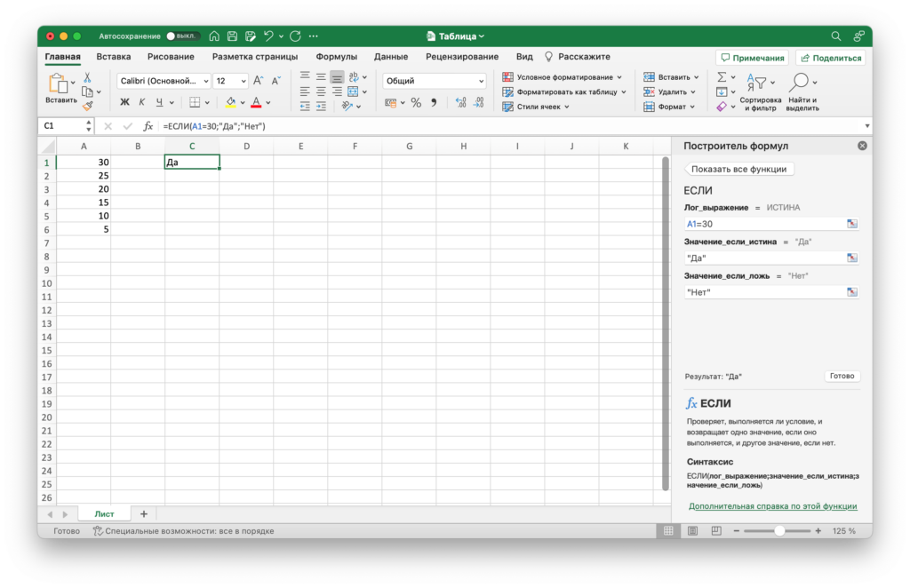This screenshot has width=910, height=588.
Task: Increase font size with larger A
Action: 259,81
